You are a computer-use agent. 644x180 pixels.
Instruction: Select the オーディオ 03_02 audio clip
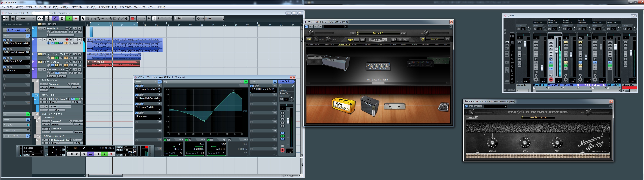pyautogui.click(x=114, y=64)
